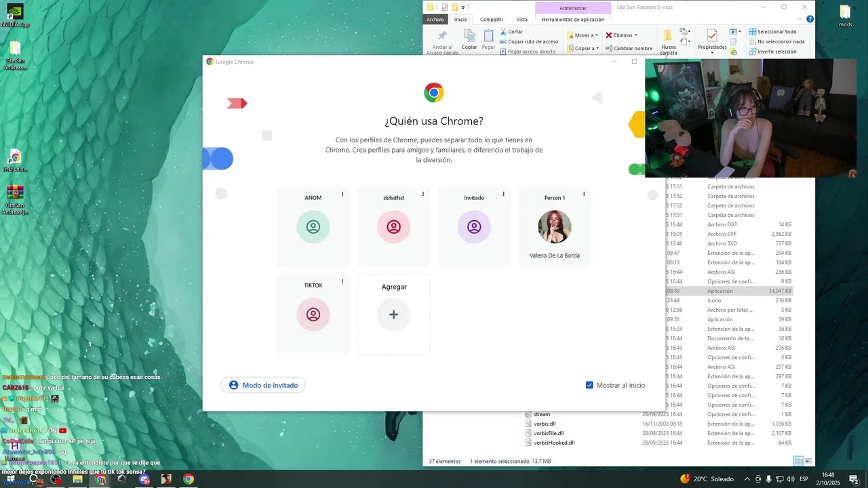Show hidden system tray icons
Image resolution: width=868 pixels, height=488 pixels.
[747, 479]
